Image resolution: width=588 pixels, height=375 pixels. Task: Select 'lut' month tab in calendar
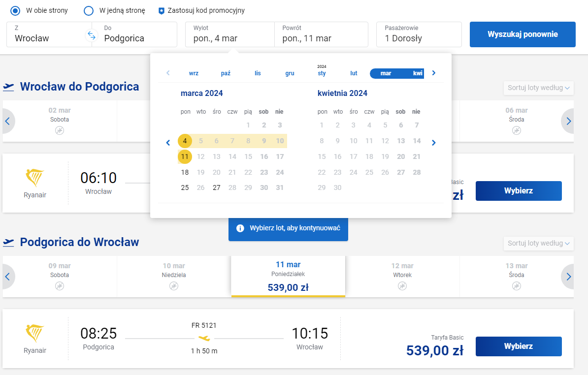[354, 73]
